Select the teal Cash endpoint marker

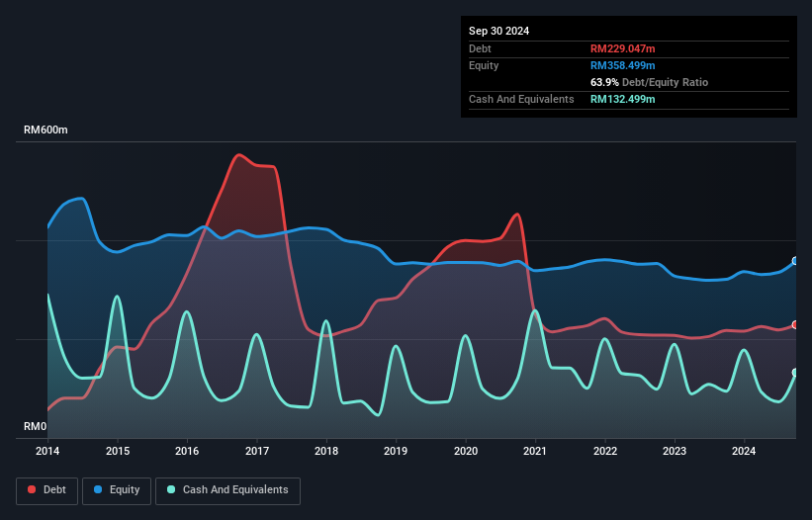pyautogui.click(x=795, y=373)
